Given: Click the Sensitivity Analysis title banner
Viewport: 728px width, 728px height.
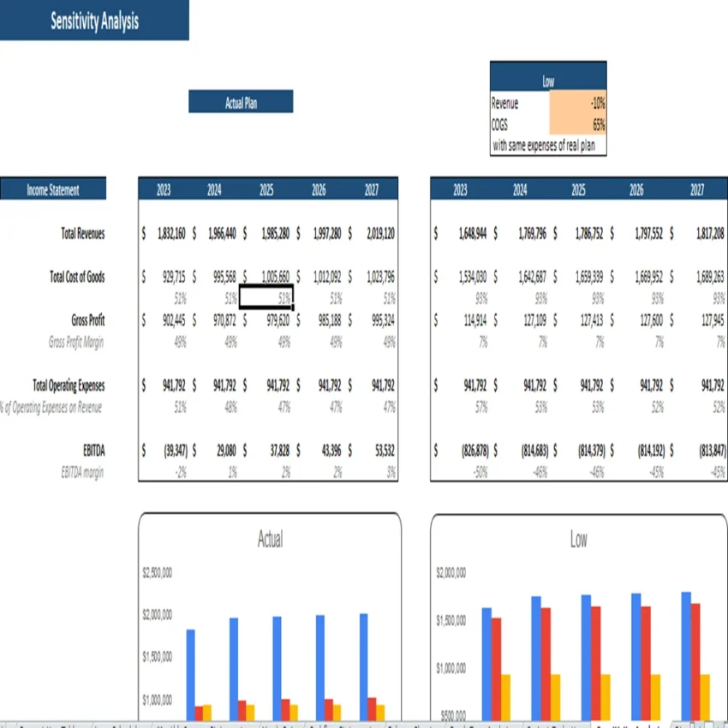Looking at the screenshot, I should [94, 21].
